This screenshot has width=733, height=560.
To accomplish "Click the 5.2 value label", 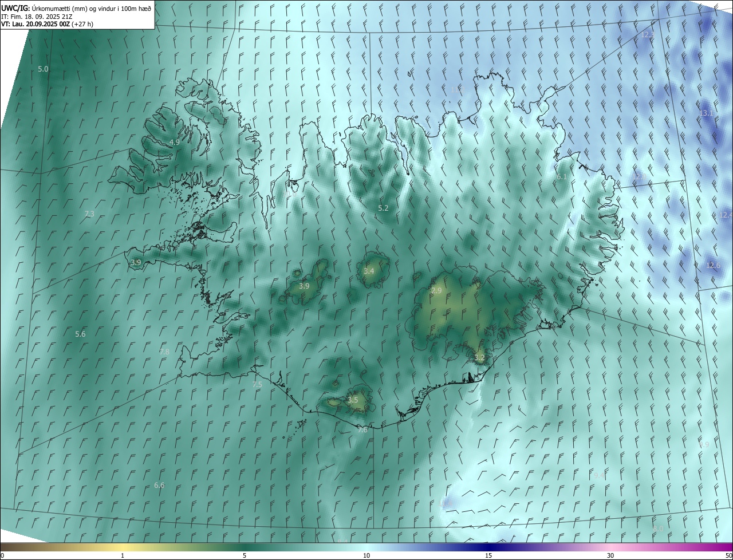I will (384, 208).
